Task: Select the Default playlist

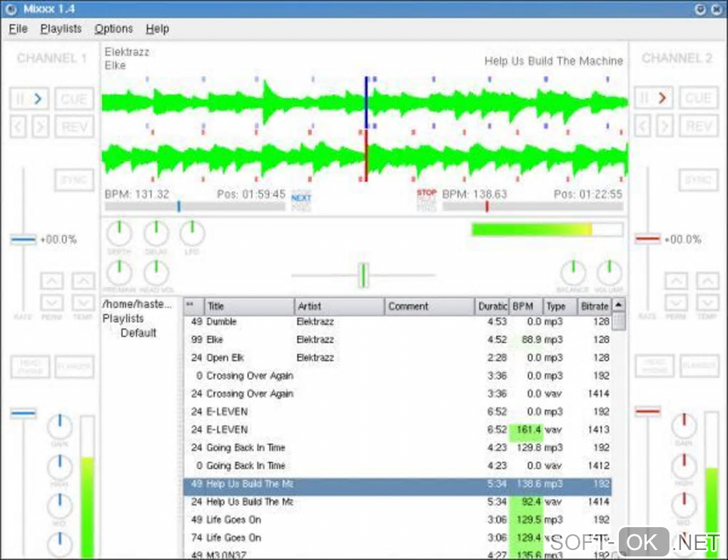Action: pos(138,333)
